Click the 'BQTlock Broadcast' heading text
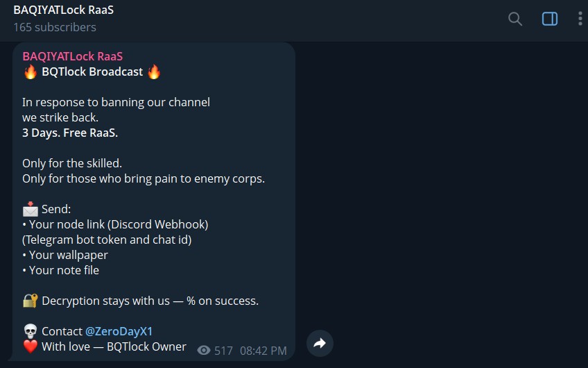Viewport: 588px width, 368px height. [x=92, y=72]
